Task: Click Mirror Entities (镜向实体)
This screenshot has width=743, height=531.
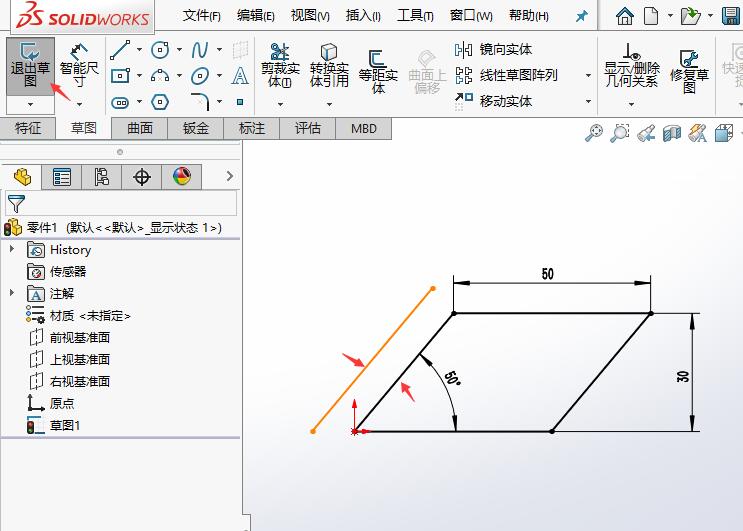Action: point(493,49)
